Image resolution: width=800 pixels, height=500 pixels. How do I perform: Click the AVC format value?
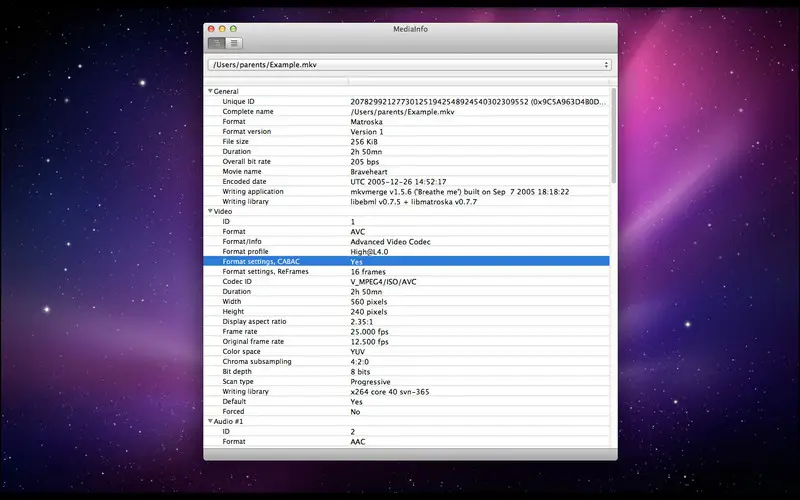click(x=358, y=232)
